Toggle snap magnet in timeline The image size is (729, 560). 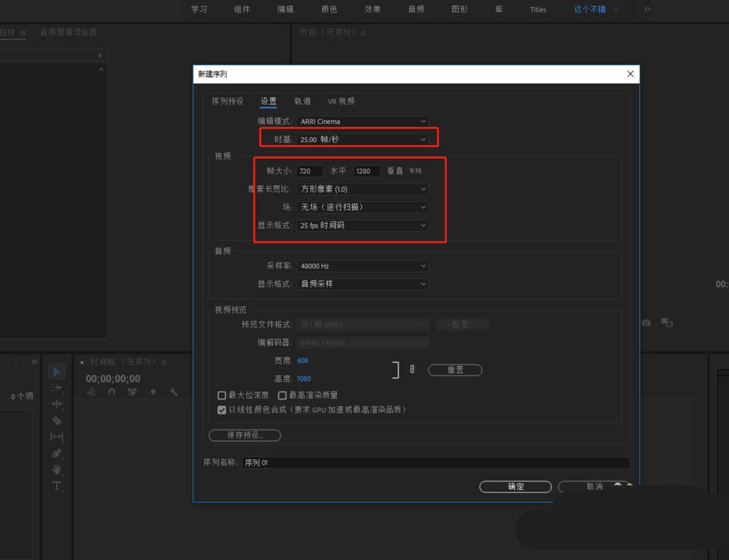[x=113, y=392]
